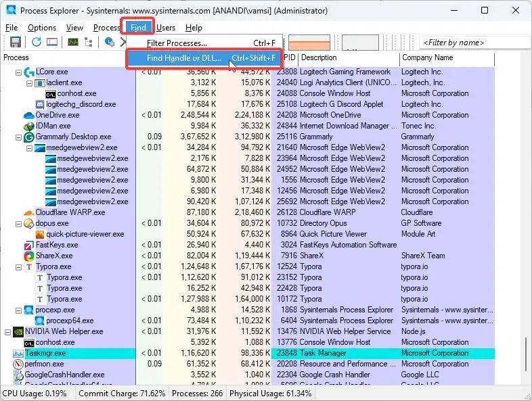This screenshot has width=532, height=401.
Task: Click the Cloudflare WARP.exe orange cloud icon
Action: click(x=29, y=213)
